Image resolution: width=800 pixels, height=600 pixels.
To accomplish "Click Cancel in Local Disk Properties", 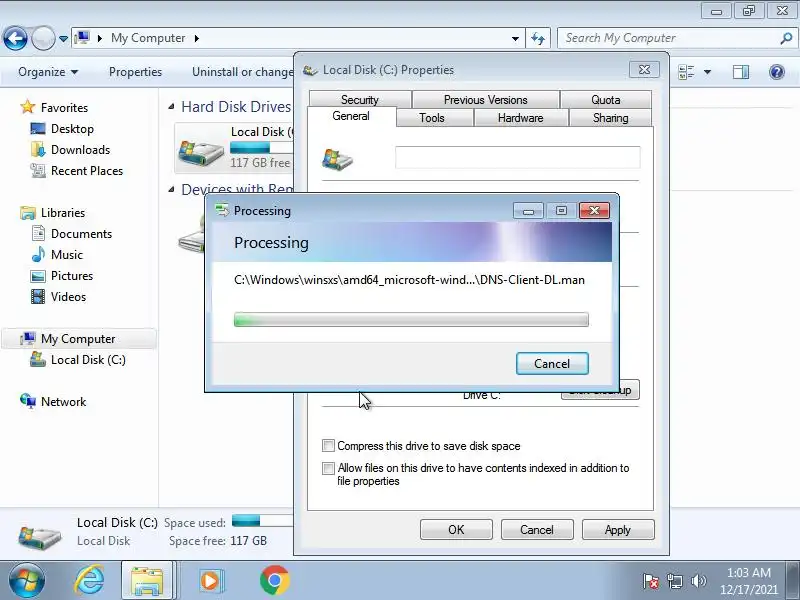I will [x=537, y=530].
